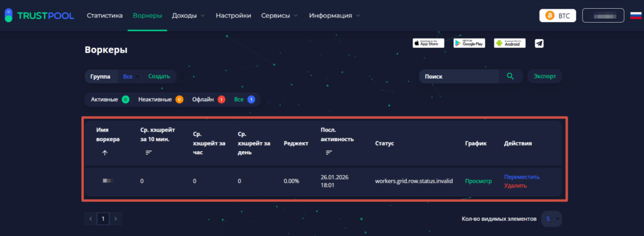Click the 0.00% reject value
644x236 pixels.
tap(291, 181)
